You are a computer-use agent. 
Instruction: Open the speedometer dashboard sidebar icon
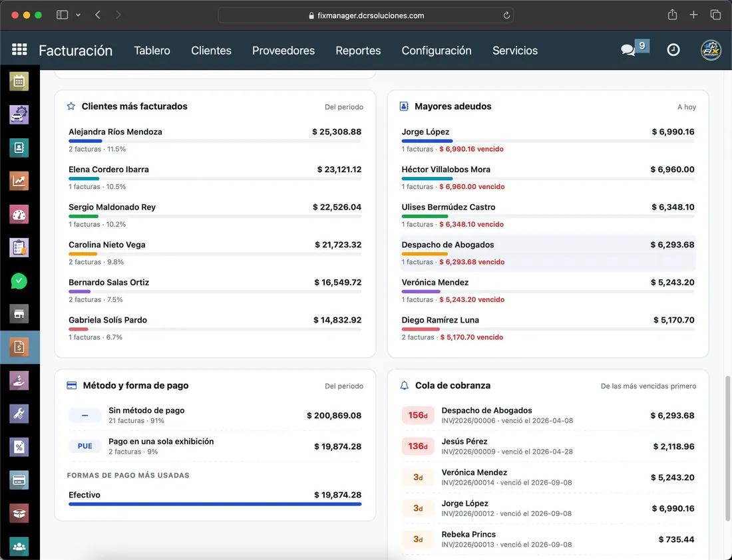click(19, 215)
